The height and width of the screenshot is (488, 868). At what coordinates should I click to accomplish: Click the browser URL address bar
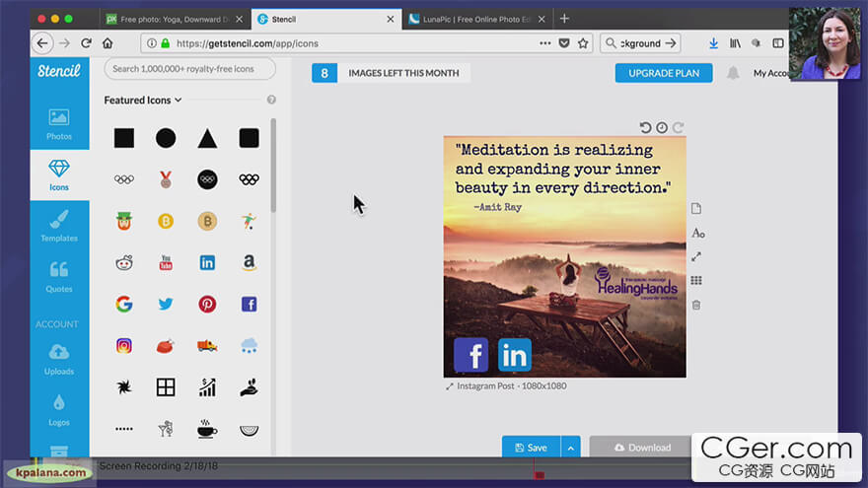click(367, 43)
